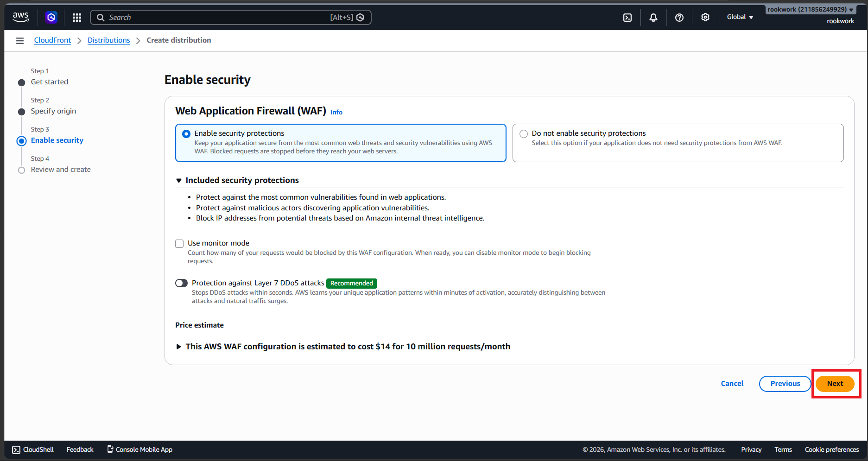Open the AWS console home logo
The image size is (868, 461).
20,17
